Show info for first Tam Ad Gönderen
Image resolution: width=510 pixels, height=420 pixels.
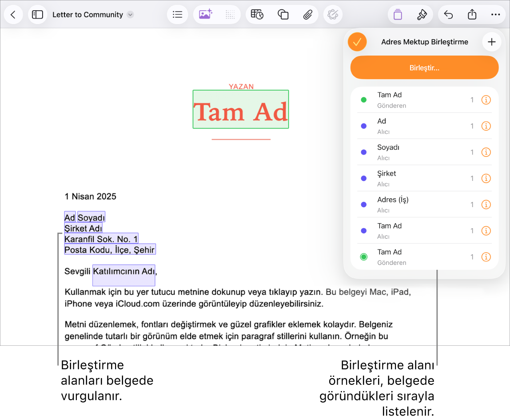(x=486, y=100)
